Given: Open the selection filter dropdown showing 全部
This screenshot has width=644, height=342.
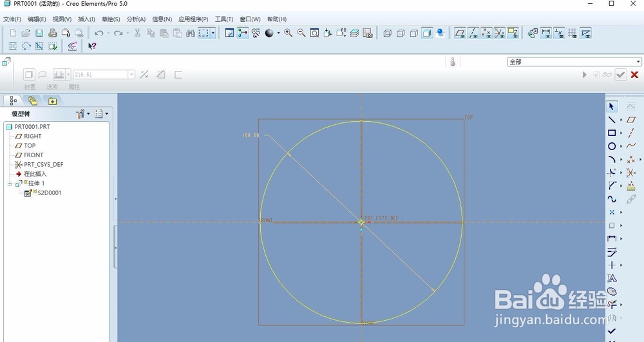Looking at the screenshot, I should pos(574,62).
